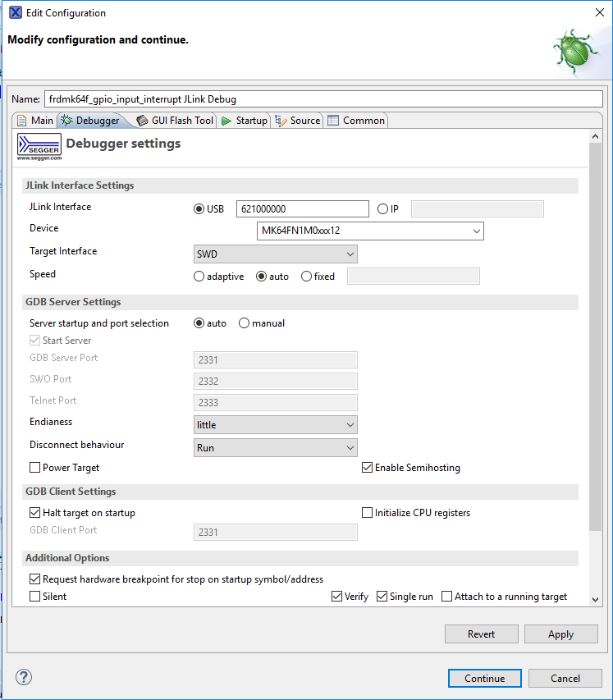Open the Source tab
Image resolution: width=613 pixels, height=700 pixels.
tap(298, 121)
